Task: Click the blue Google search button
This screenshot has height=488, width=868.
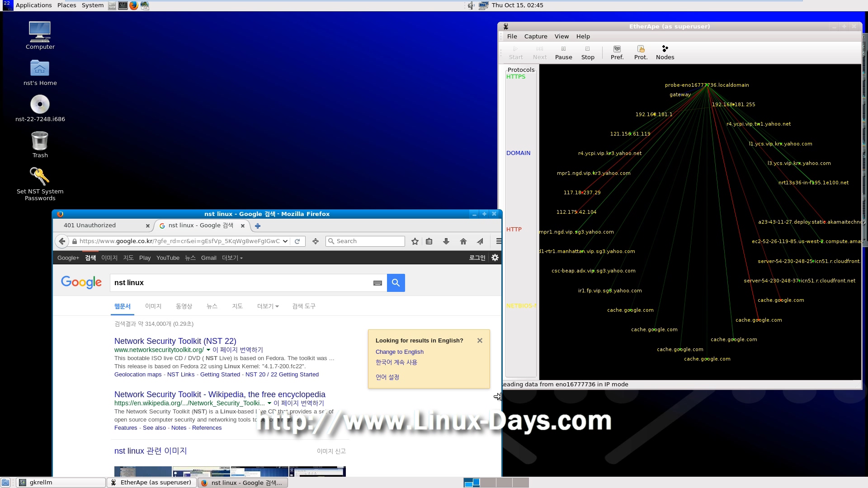Action: pyautogui.click(x=396, y=283)
